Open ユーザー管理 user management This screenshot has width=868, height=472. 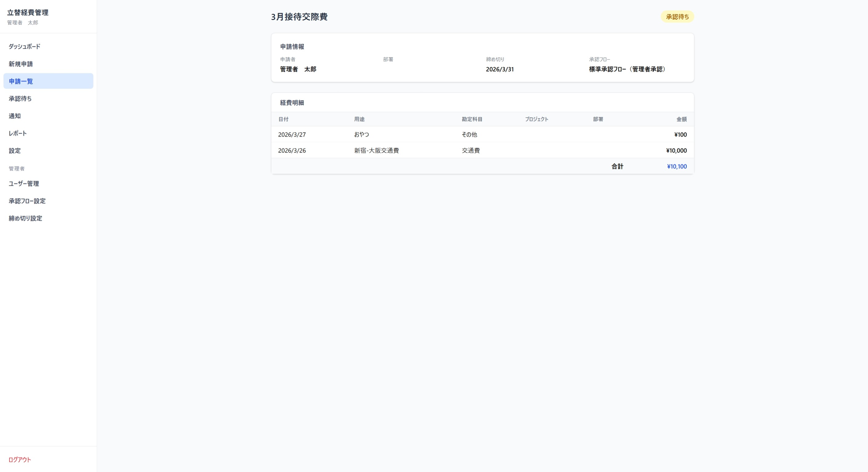(x=24, y=184)
